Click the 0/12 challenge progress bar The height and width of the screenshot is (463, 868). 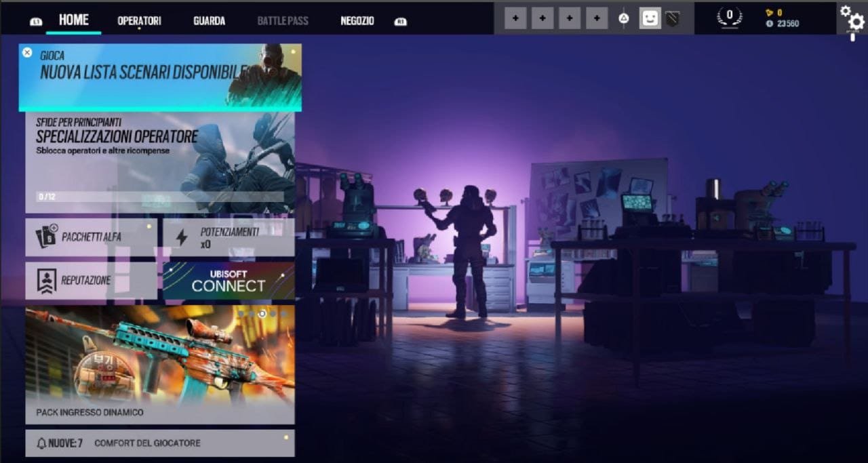point(160,197)
